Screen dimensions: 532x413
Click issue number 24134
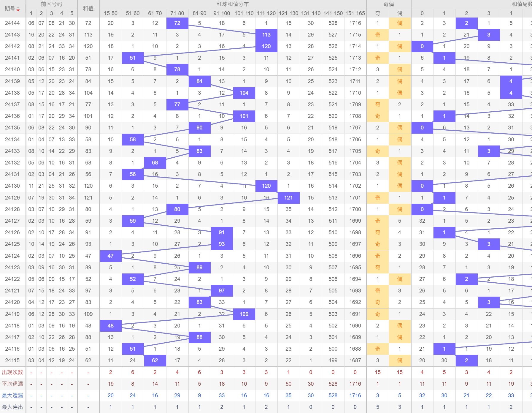point(12,140)
